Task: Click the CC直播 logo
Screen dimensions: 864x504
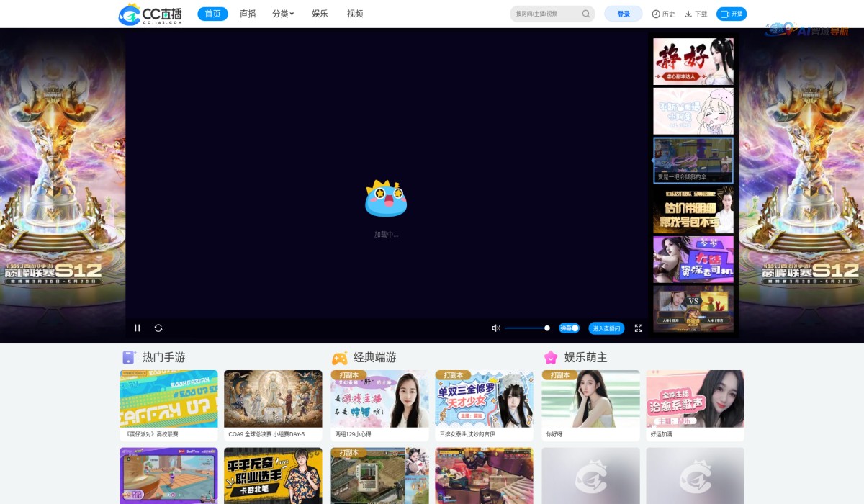Action: point(149,13)
